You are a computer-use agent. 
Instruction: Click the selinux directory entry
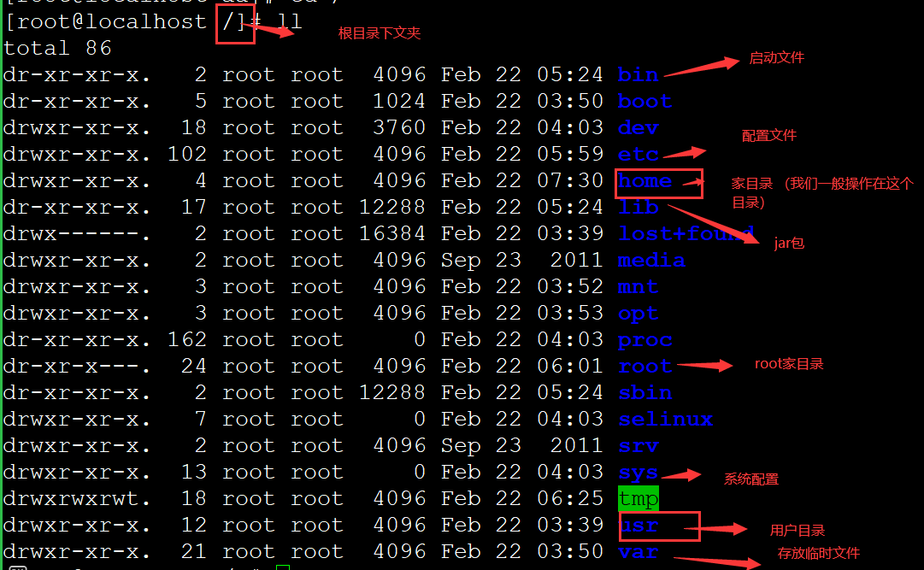666,419
